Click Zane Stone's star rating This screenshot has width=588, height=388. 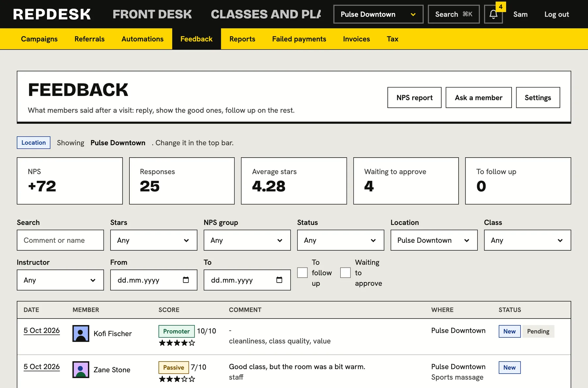(x=177, y=379)
